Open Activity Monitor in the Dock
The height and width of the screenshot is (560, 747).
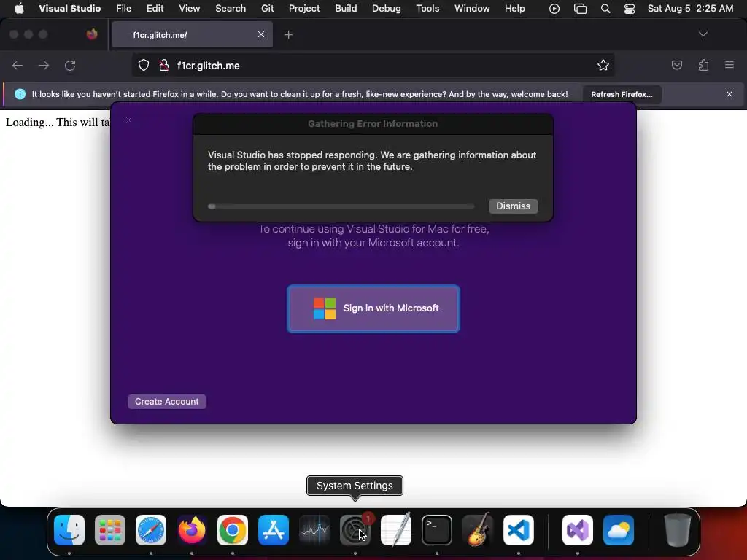point(314,530)
